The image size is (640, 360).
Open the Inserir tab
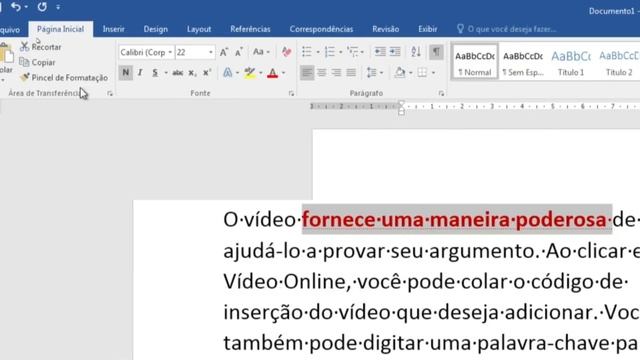pos(113,29)
